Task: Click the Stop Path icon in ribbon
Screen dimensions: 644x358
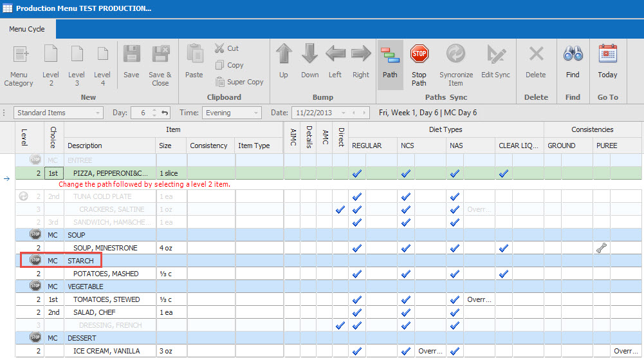Action: click(x=419, y=55)
